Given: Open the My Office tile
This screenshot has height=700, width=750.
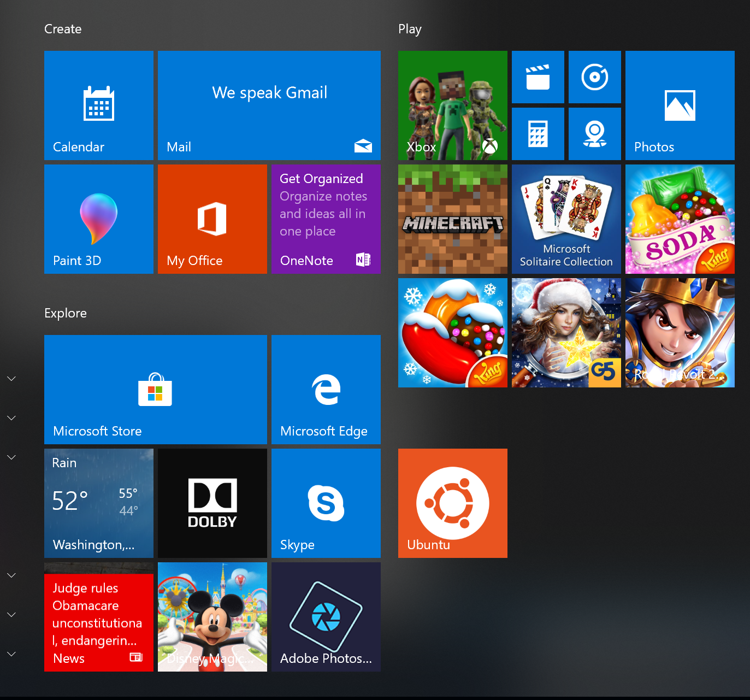Looking at the screenshot, I should (212, 219).
